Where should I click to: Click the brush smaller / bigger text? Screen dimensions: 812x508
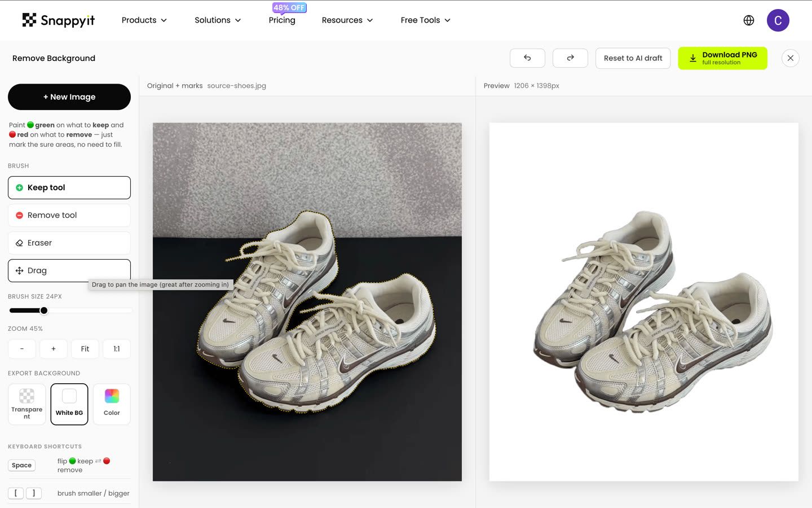tap(94, 493)
